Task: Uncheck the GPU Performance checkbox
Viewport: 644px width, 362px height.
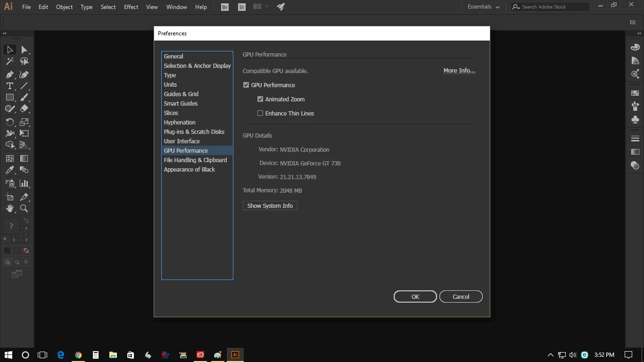Action: [246, 85]
